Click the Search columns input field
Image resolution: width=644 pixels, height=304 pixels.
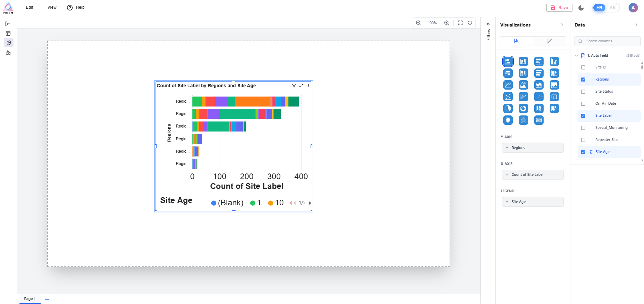(609, 41)
